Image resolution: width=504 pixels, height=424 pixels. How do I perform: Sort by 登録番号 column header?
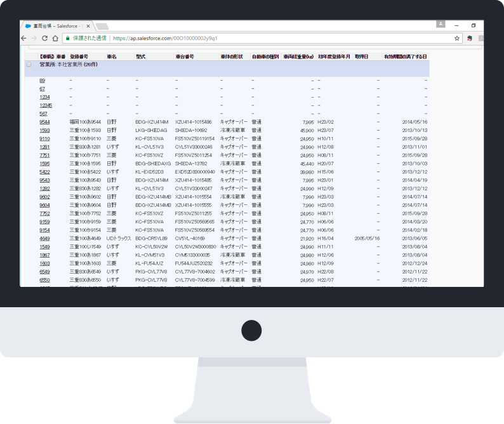tap(79, 56)
